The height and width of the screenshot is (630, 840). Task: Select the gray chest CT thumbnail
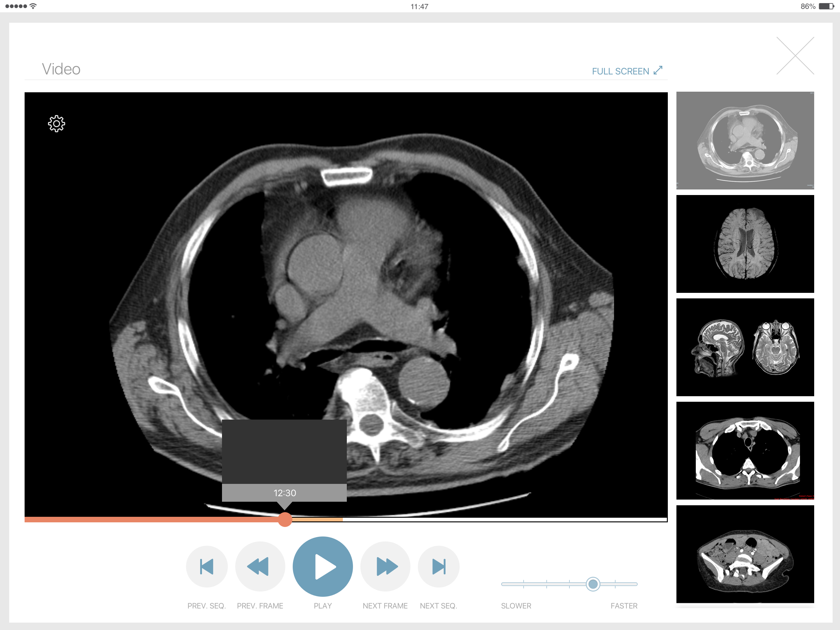[745, 141]
